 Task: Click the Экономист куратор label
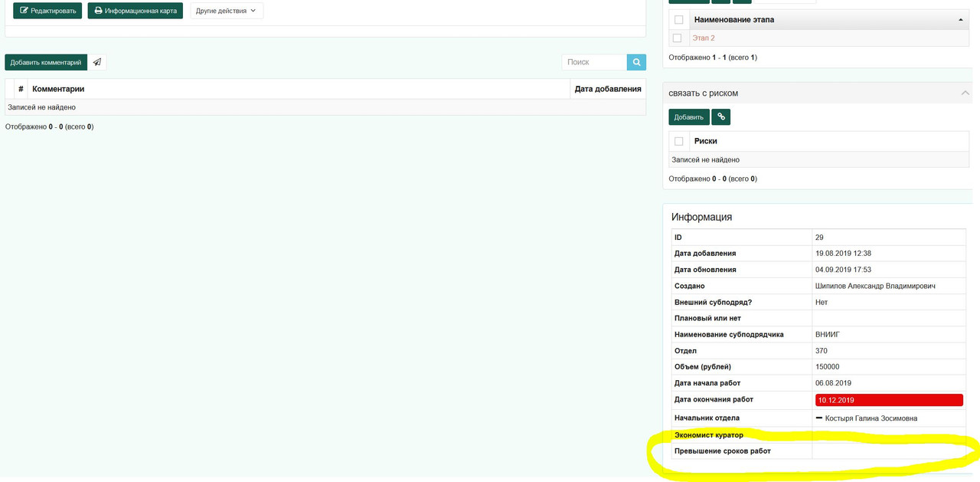point(709,435)
